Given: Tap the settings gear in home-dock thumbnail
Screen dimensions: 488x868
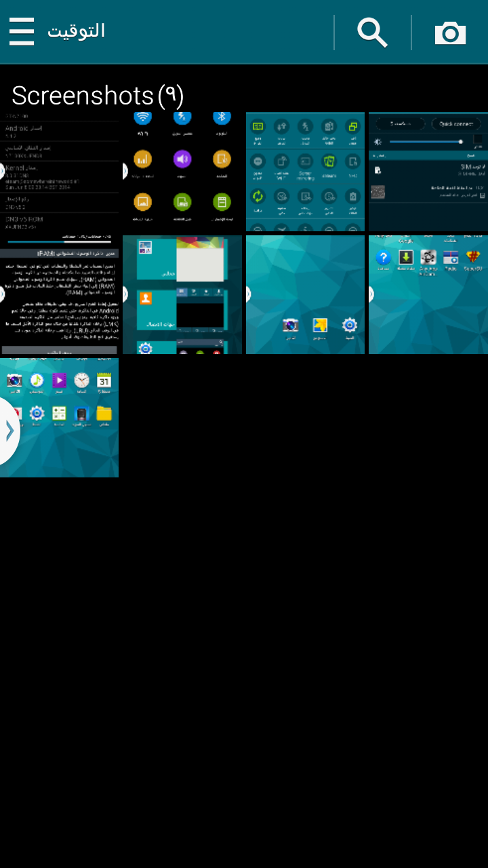Looking at the screenshot, I should [x=349, y=325].
